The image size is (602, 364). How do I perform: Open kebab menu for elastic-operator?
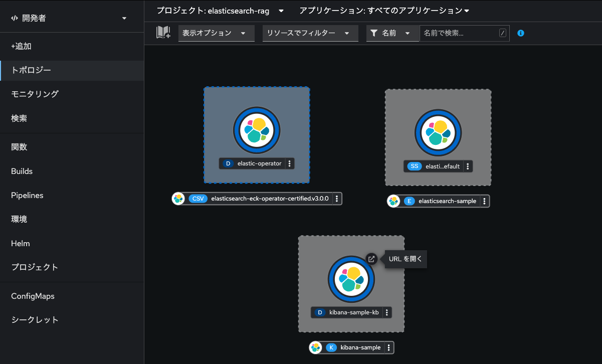click(x=290, y=163)
